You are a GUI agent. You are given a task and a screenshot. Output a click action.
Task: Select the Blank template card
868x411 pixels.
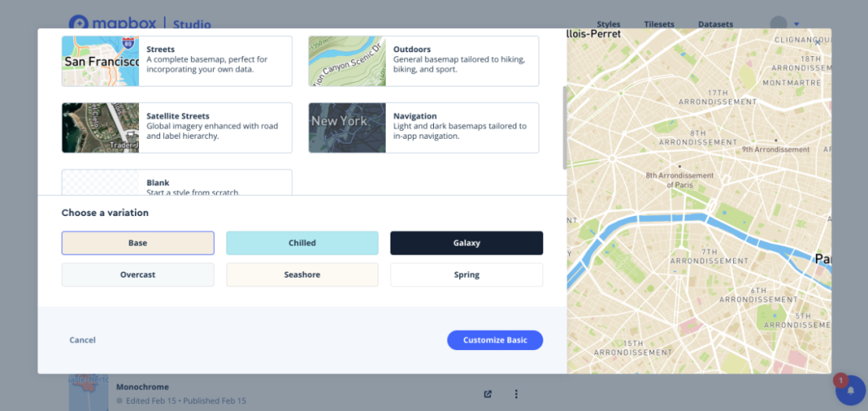(177, 182)
